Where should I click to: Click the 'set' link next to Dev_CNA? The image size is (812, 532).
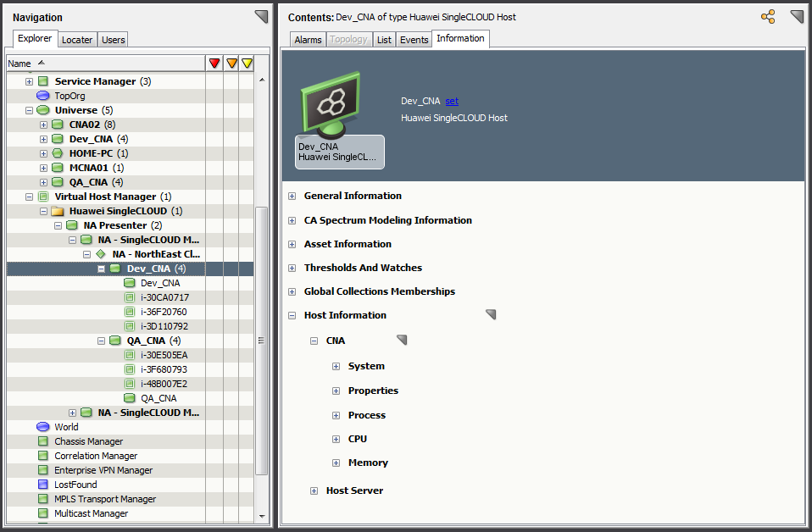tap(452, 101)
